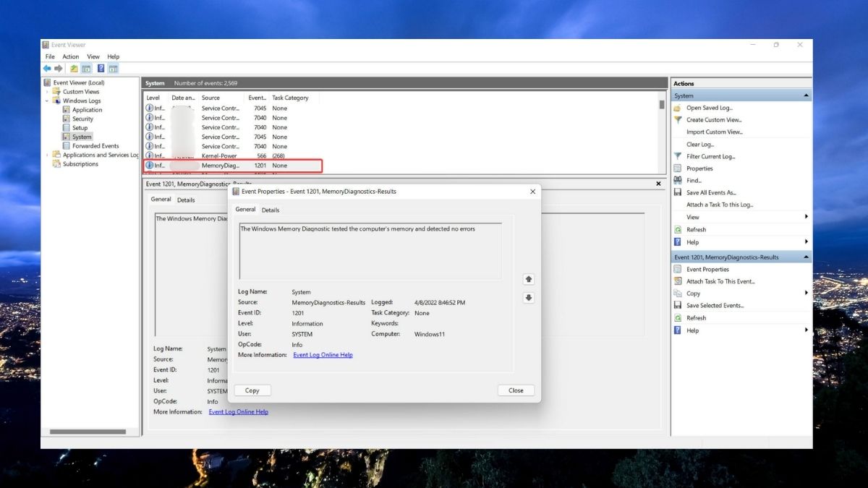Switch to Details tab in Event Properties dialog

[x=271, y=210]
